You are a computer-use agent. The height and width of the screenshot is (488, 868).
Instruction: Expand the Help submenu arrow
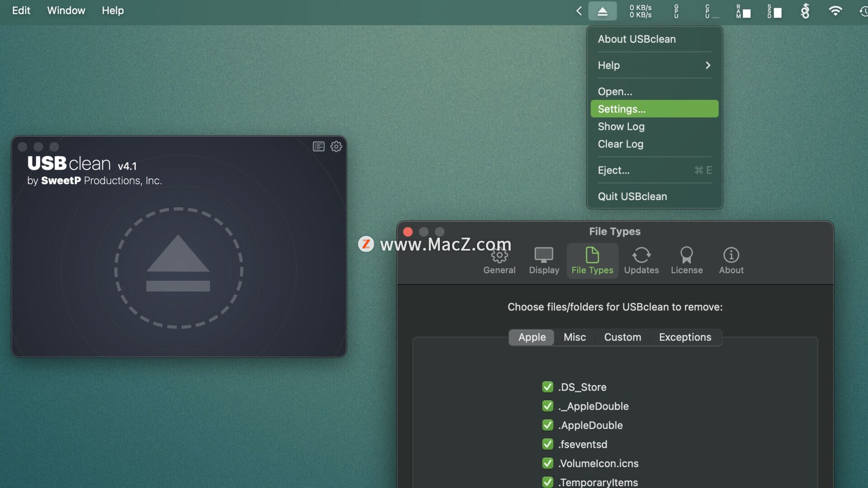[x=708, y=66]
